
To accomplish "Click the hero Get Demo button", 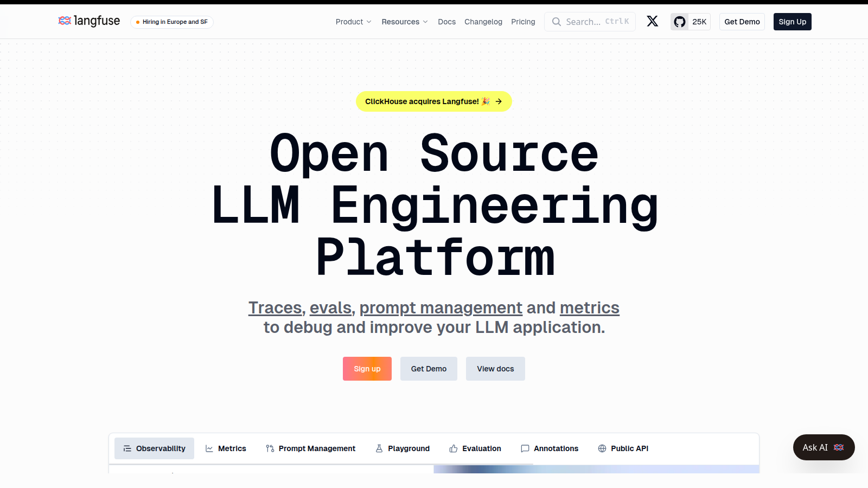I will (x=429, y=369).
